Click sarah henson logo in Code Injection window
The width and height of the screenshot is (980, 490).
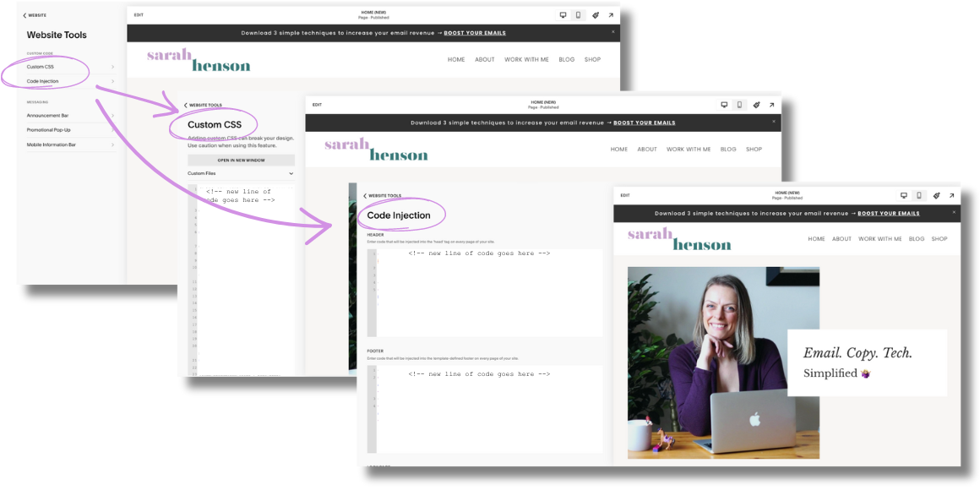[x=679, y=239]
